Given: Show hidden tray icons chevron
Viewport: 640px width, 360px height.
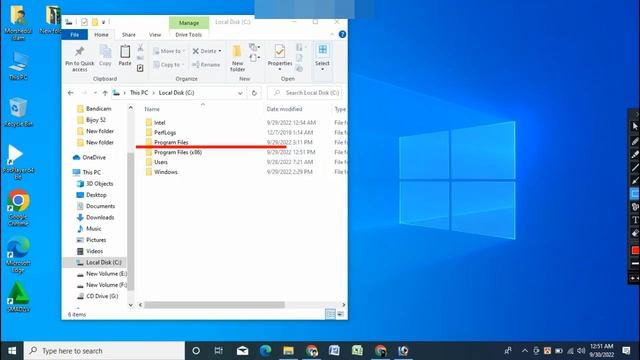Looking at the screenshot, I should (x=525, y=351).
